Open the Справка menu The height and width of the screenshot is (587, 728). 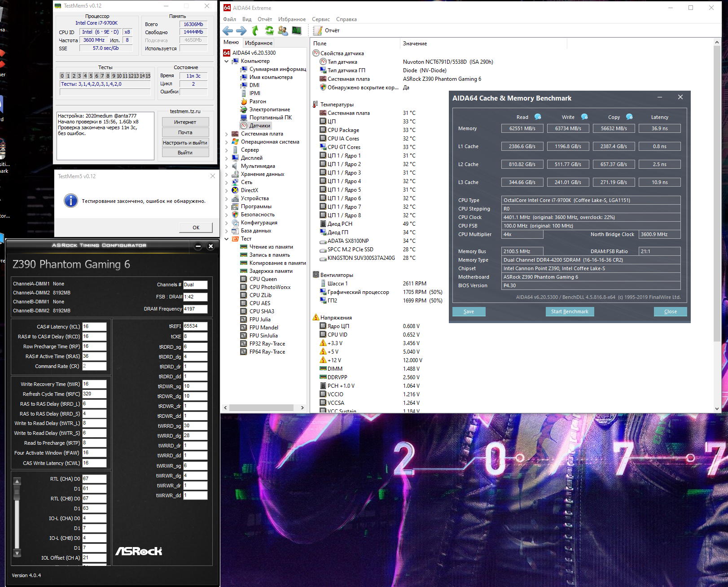pyautogui.click(x=346, y=19)
